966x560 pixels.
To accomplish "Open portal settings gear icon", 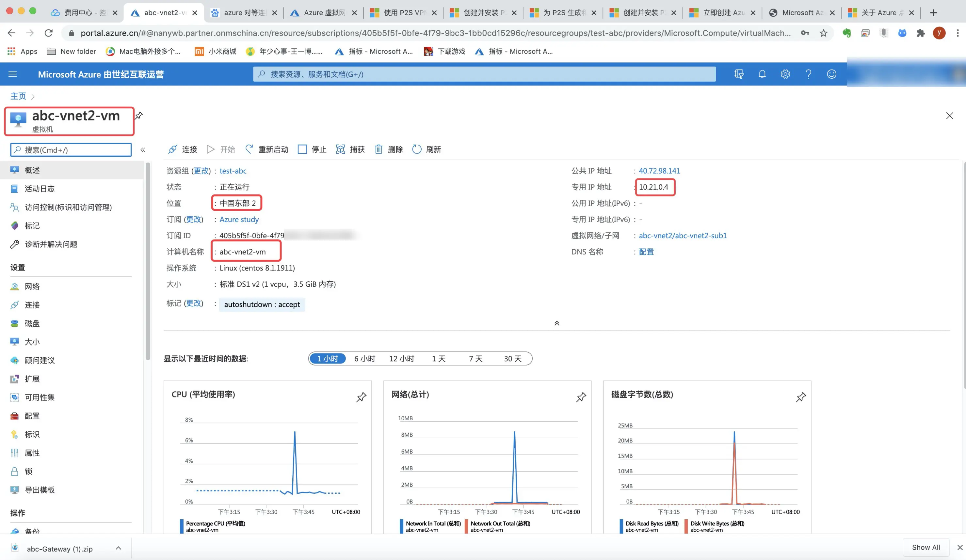I will click(785, 74).
